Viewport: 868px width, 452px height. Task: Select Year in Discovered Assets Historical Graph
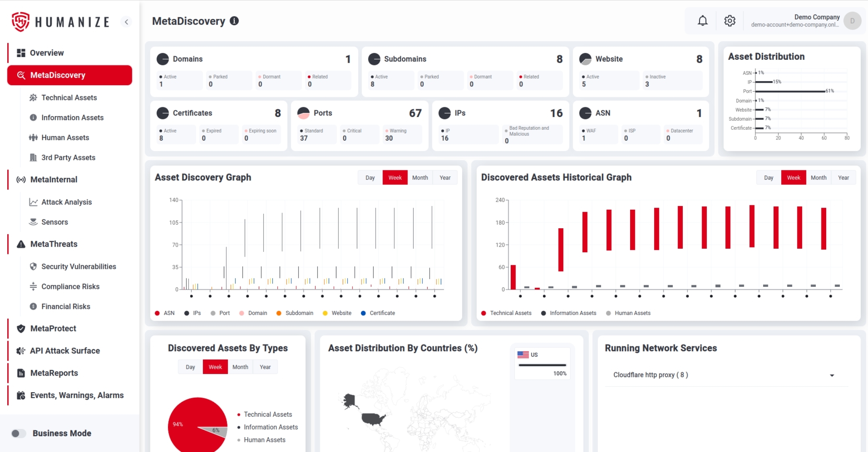click(x=843, y=178)
